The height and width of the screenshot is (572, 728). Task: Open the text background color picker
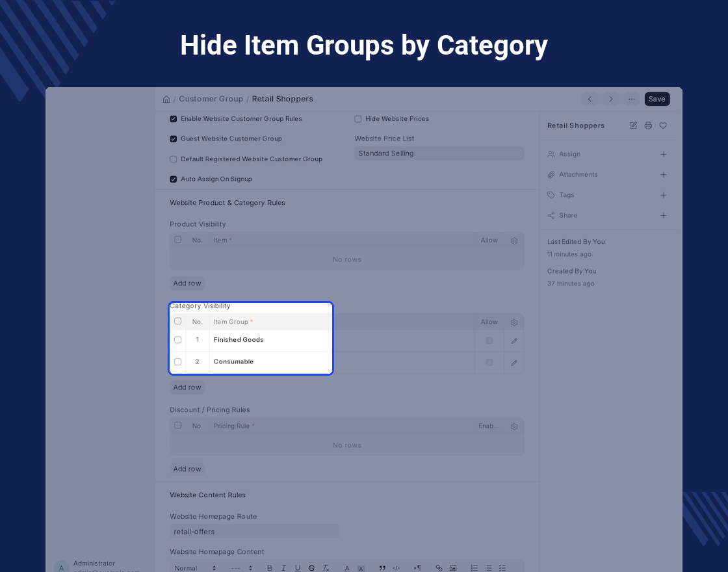(x=361, y=568)
